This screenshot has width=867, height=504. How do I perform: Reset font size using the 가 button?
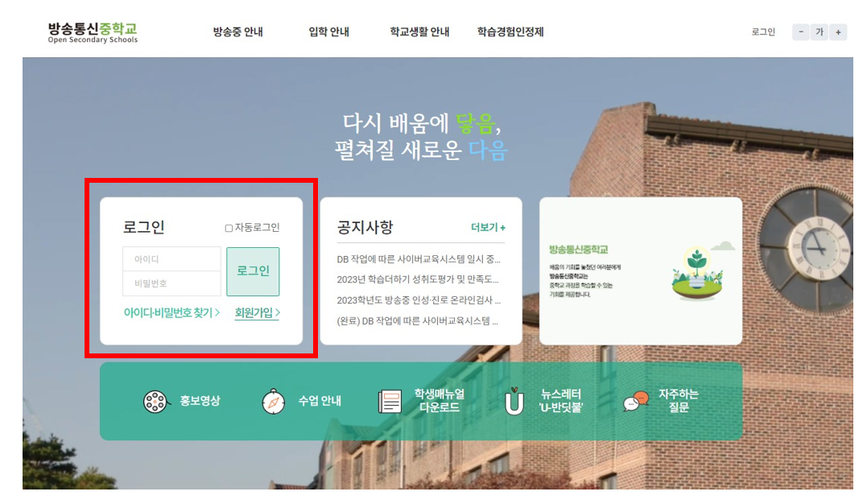tap(820, 32)
